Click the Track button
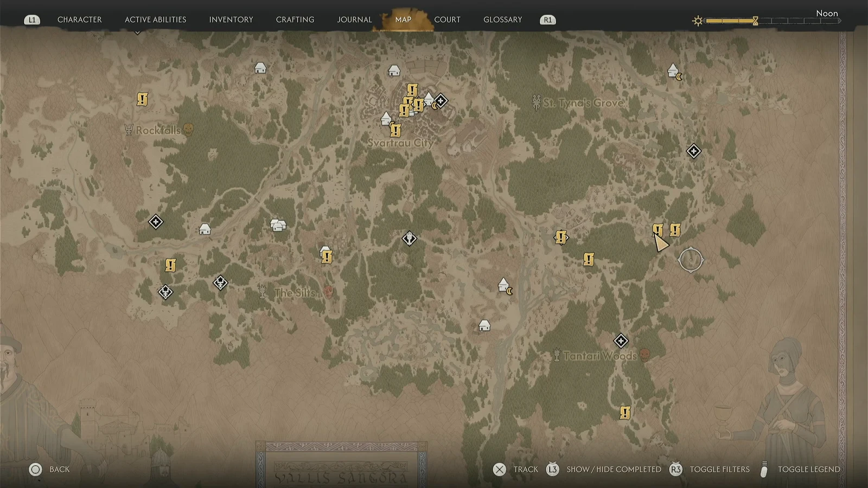 515,470
